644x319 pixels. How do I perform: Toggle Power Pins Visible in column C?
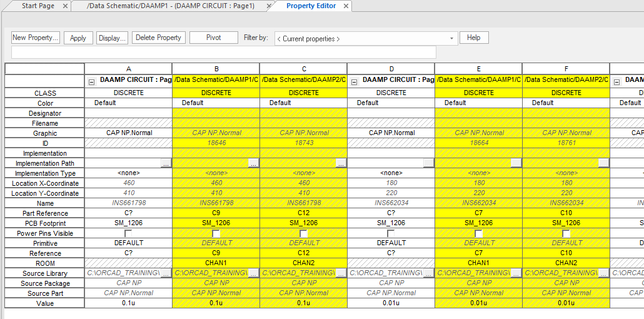tap(303, 233)
